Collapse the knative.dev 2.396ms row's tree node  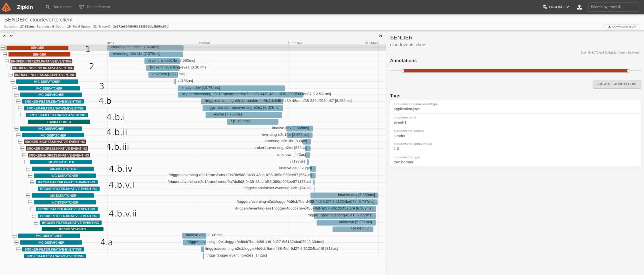tap(15, 236)
